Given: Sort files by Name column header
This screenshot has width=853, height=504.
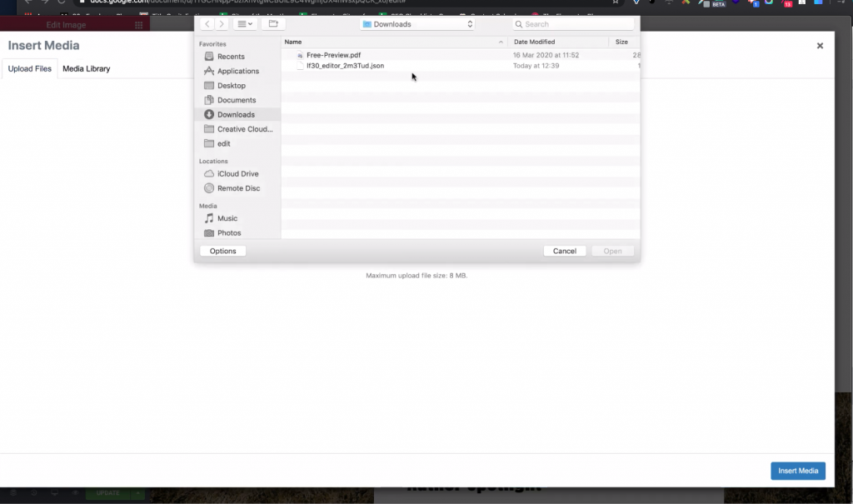Looking at the screenshot, I should pyautogui.click(x=393, y=42).
